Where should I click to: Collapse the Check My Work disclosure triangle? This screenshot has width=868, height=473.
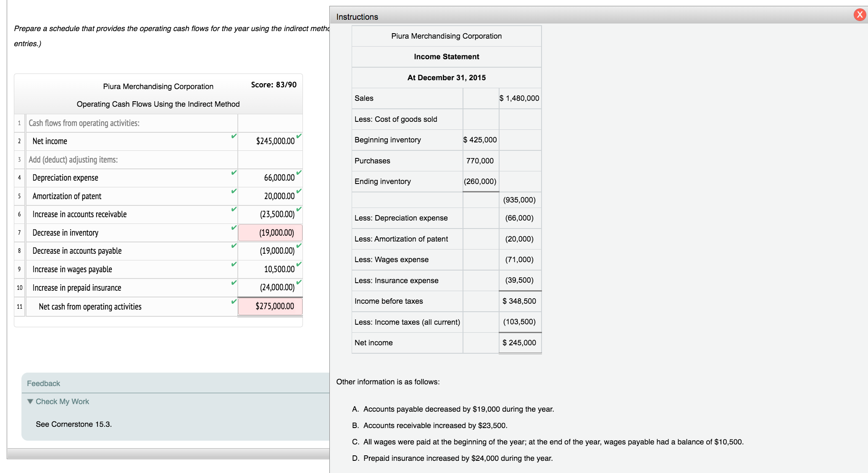30,401
